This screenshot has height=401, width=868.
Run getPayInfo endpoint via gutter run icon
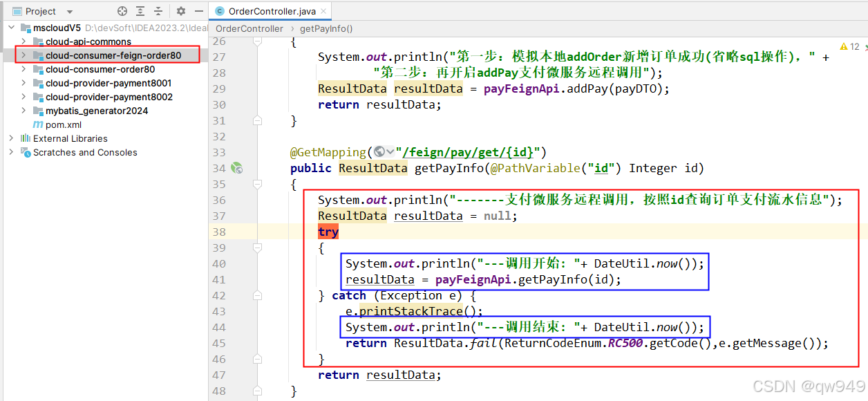237,168
